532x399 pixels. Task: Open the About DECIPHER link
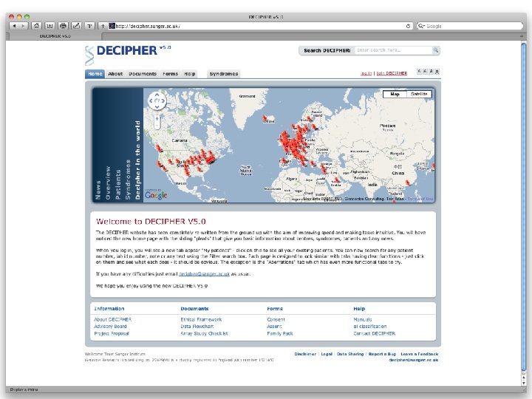(112, 320)
